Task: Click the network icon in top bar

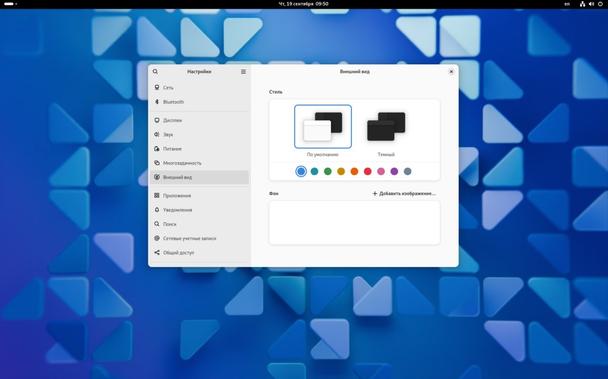Action: [x=582, y=4]
